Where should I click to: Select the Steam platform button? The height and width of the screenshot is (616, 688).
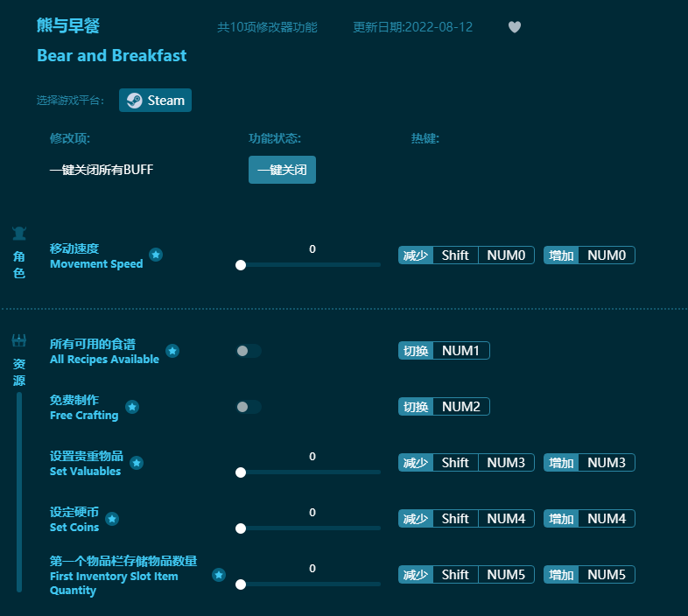point(155,100)
